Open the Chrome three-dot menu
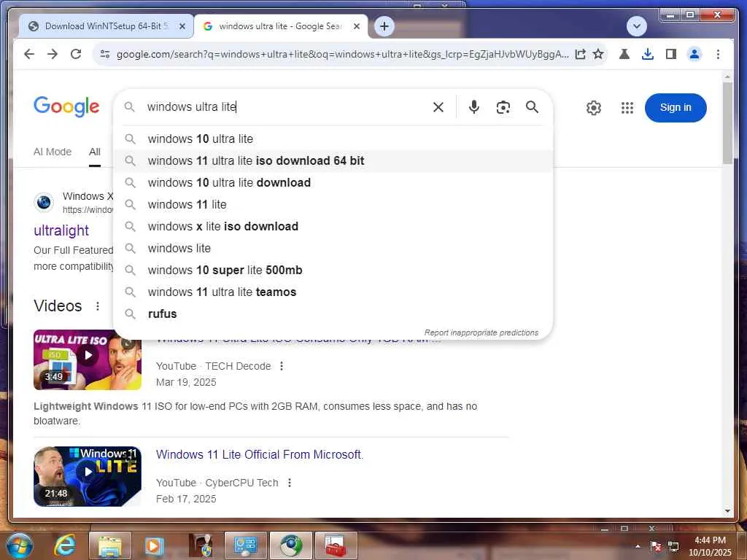 pos(718,54)
